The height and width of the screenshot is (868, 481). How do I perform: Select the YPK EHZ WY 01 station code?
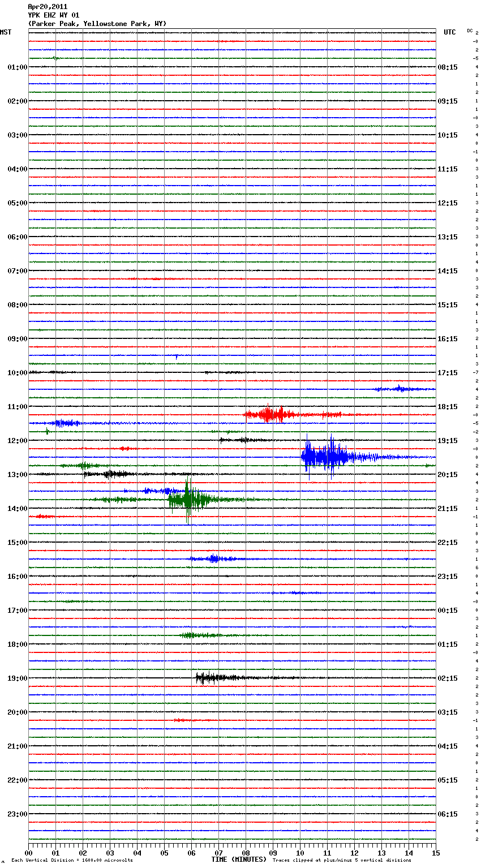click(54, 15)
